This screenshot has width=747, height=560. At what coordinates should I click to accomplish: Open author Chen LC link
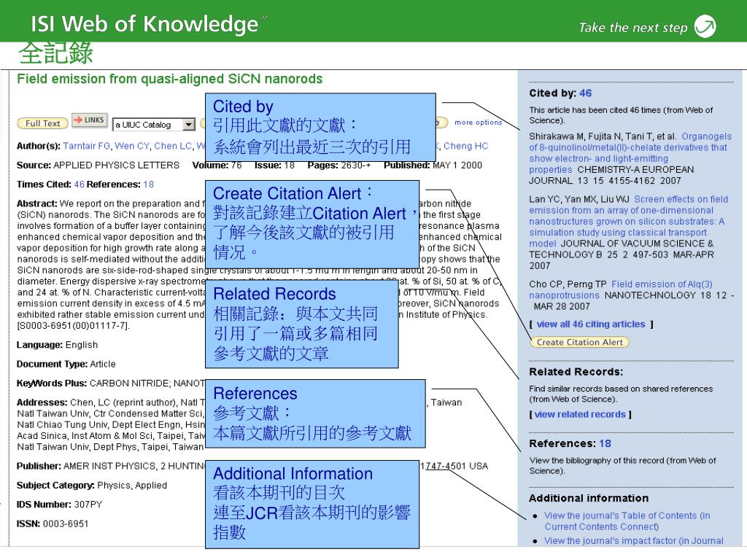(173, 146)
